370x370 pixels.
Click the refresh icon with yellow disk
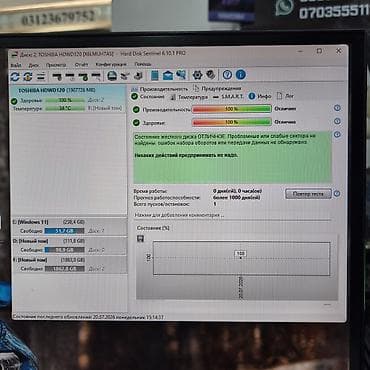[x=28, y=76]
